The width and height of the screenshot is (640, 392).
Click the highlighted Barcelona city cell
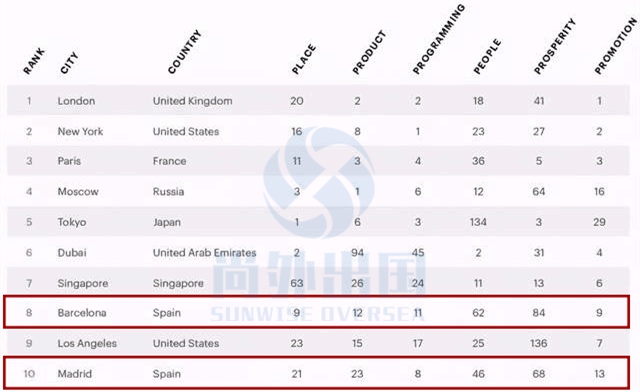pyautogui.click(x=82, y=313)
